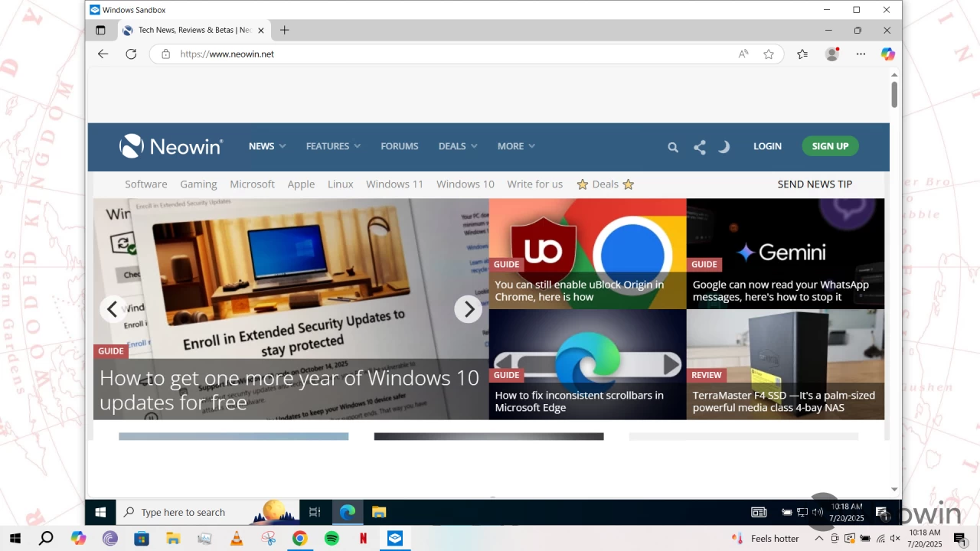Image resolution: width=980 pixels, height=551 pixels.
Task: Open the Windows 11 category
Action: 394,184
